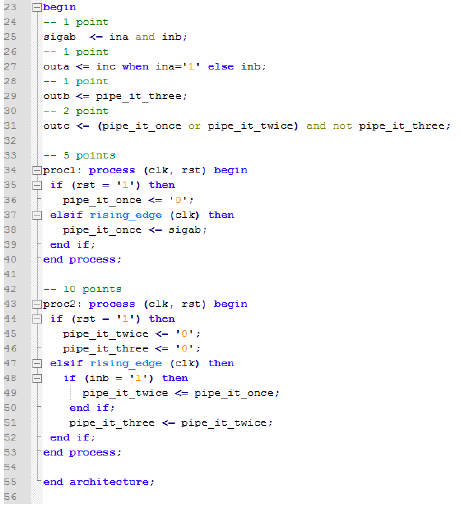Image resolution: width=460 pixels, height=510 pixels.
Task: Click 'end if' on line 50
Action: tap(89, 408)
